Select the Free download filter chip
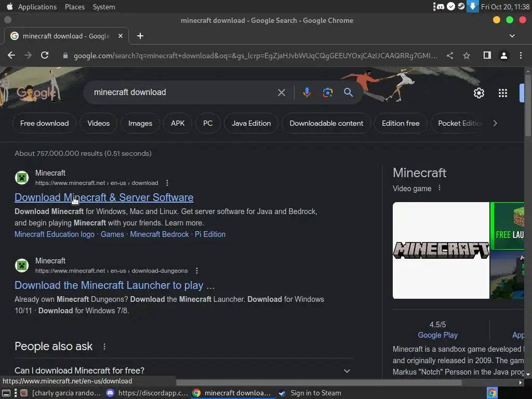This screenshot has width=532, height=399. pos(45,123)
